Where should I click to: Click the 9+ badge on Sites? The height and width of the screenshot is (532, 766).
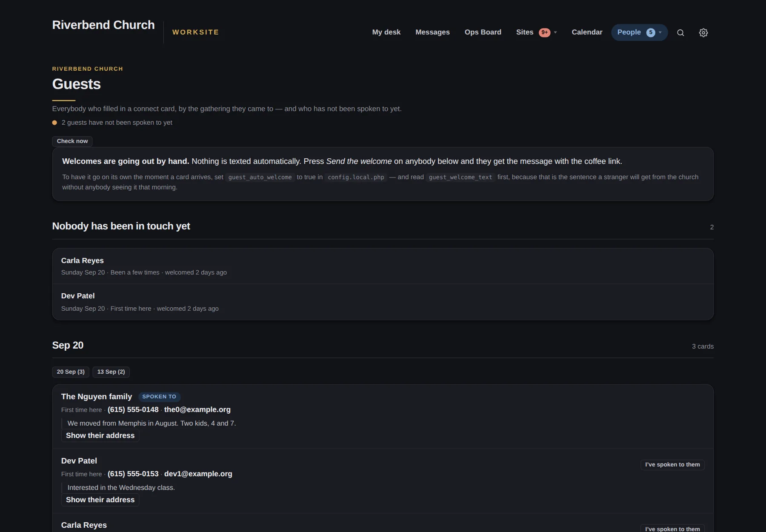coord(544,32)
